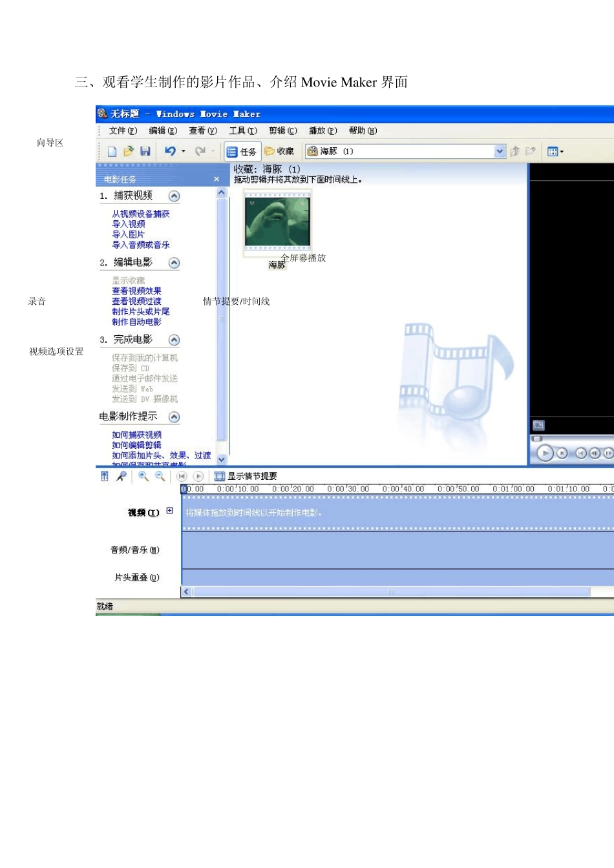The height and width of the screenshot is (868, 614).
Task: Save the project with the floppy disk icon
Action: click(x=145, y=151)
